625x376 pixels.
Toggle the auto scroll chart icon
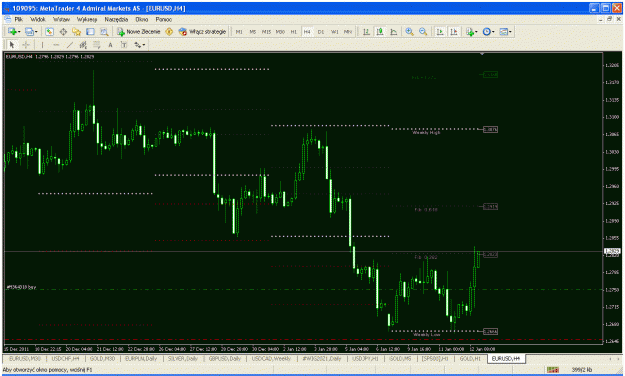440,31
